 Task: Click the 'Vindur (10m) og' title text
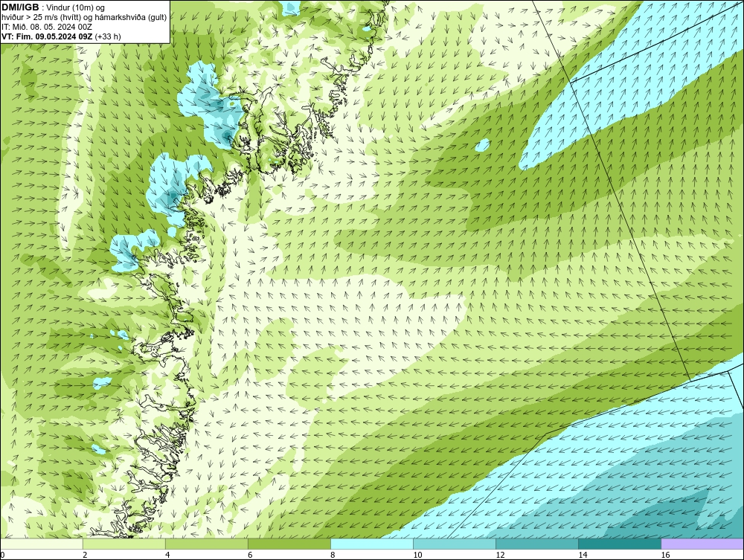[76, 7]
